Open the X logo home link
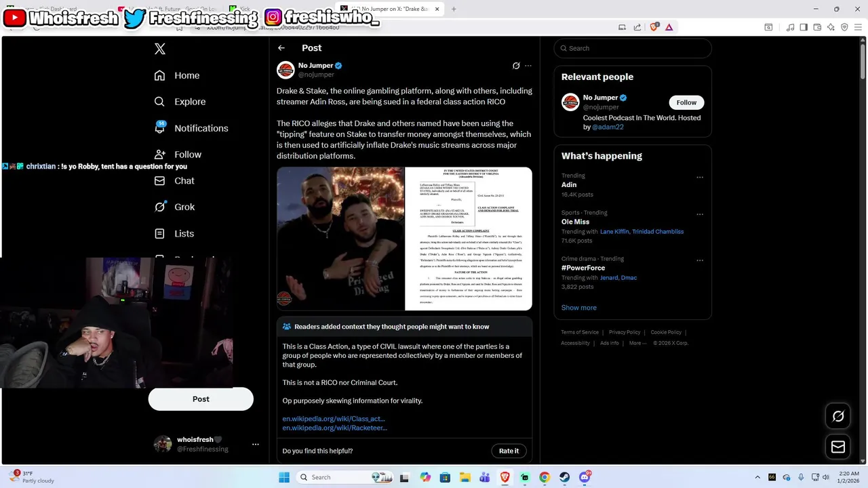This screenshot has width=868, height=488. pyautogui.click(x=159, y=49)
